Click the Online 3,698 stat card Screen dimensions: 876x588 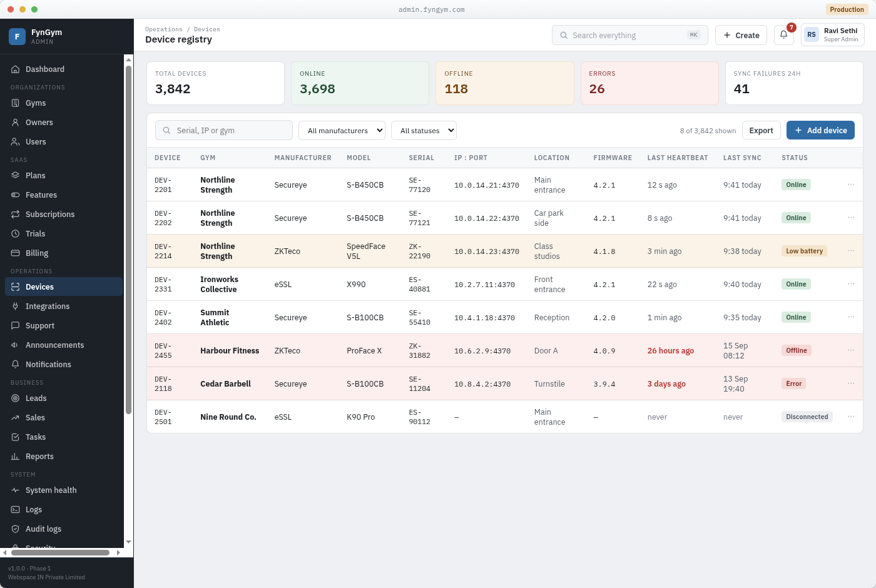[x=360, y=83]
